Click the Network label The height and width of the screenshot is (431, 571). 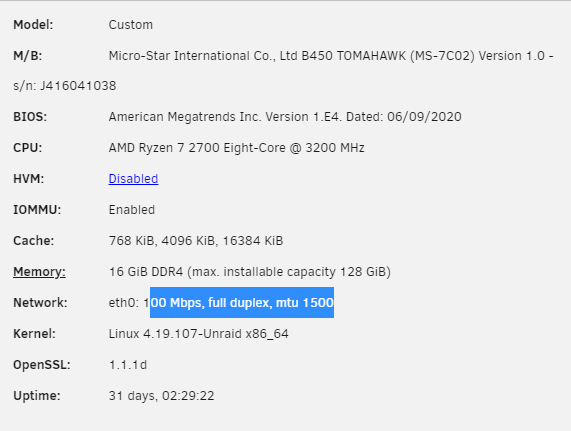coord(40,303)
